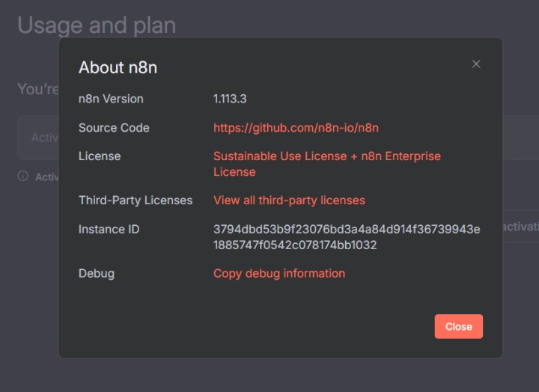539x392 pixels.
Task: Select the Instance ID hash value
Action: [347, 237]
